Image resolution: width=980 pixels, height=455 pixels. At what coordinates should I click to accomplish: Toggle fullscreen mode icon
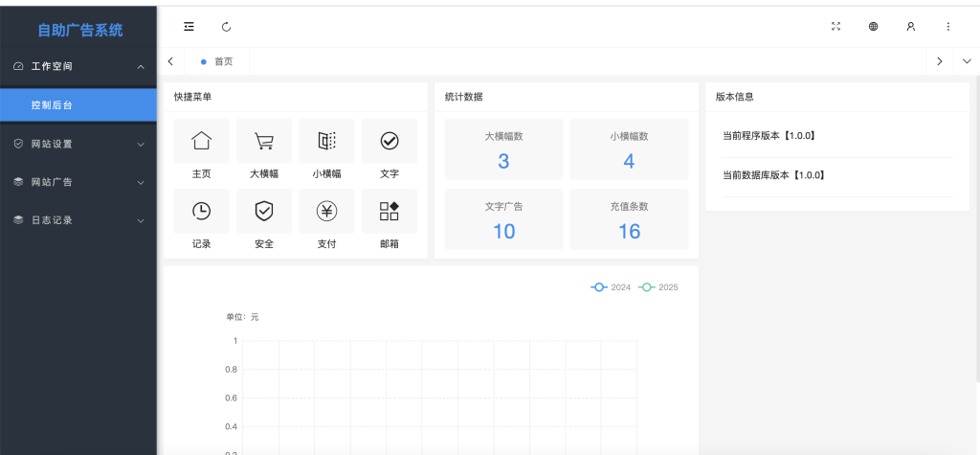coord(835,27)
